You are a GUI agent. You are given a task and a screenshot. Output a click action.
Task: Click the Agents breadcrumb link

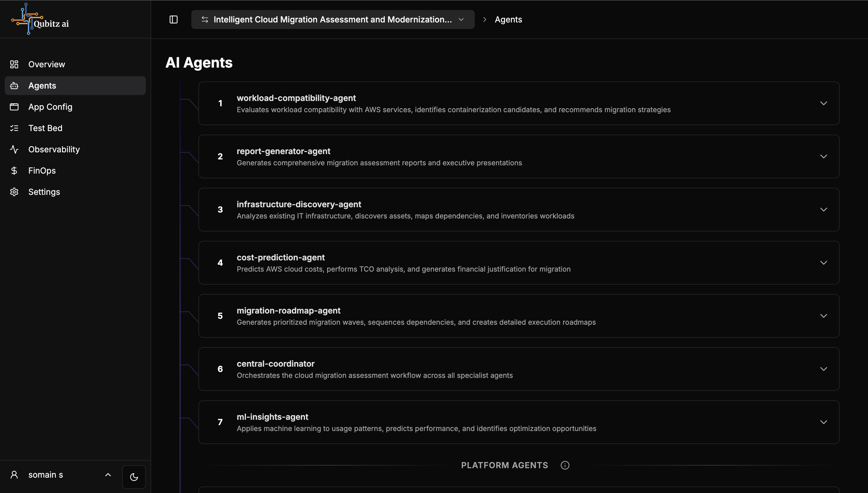tap(508, 20)
